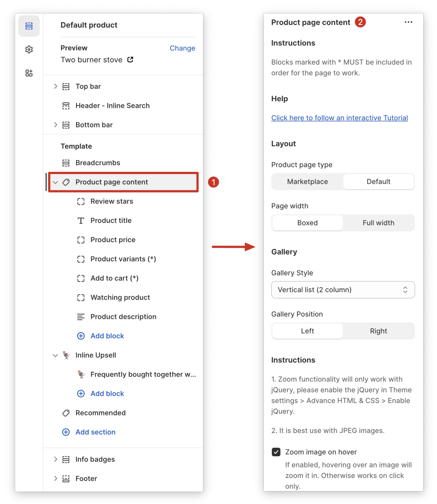437x504 pixels.
Task: Expand the Footer section
Action: coord(55,478)
